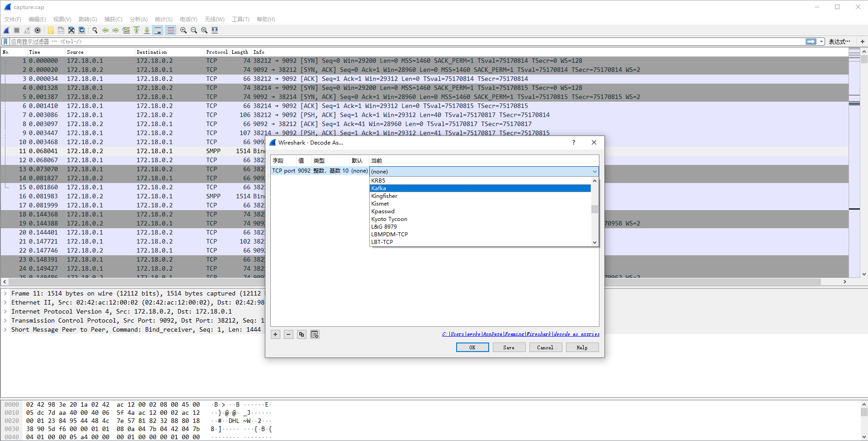
Task: Open the 工具(T) menu
Action: (x=241, y=19)
